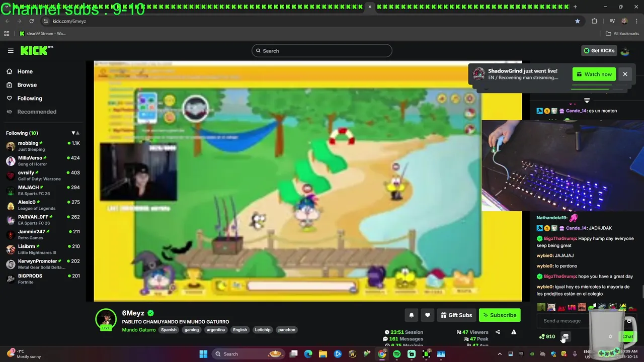The height and width of the screenshot is (362, 644).
Task: Click the 910 channel points balance
Action: [547, 337]
